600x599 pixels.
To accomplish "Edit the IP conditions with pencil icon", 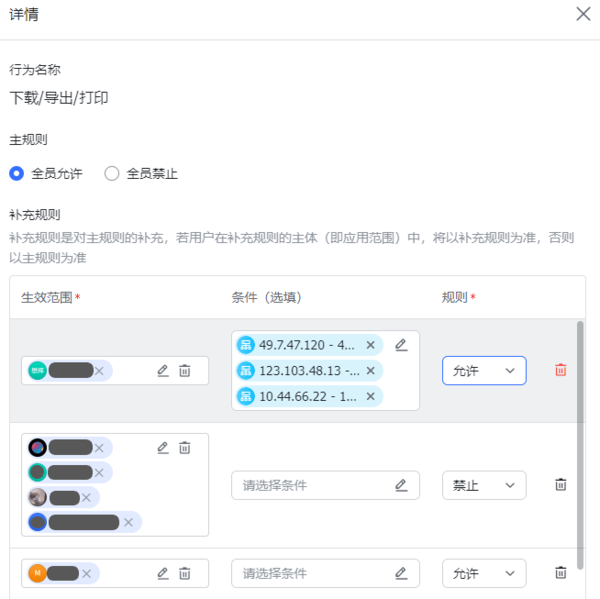I will coord(401,345).
